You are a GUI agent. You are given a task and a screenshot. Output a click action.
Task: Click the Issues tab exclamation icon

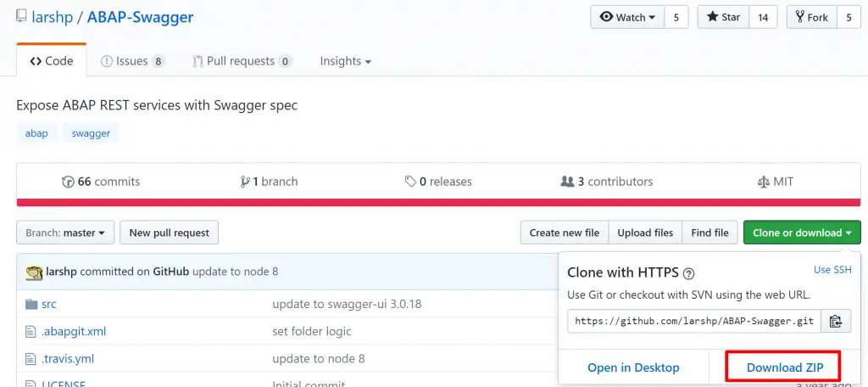pos(106,61)
